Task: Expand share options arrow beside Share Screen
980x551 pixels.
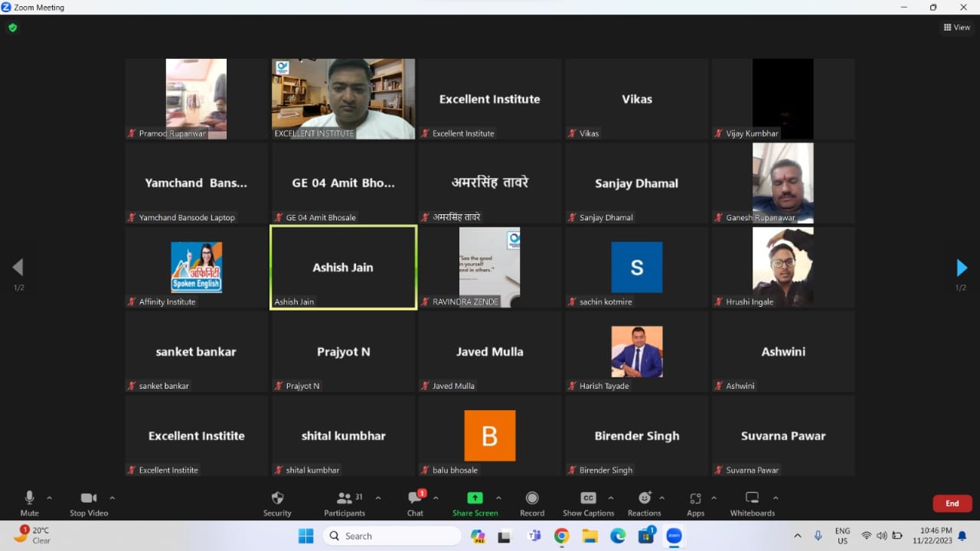Action: tap(498, 498)
